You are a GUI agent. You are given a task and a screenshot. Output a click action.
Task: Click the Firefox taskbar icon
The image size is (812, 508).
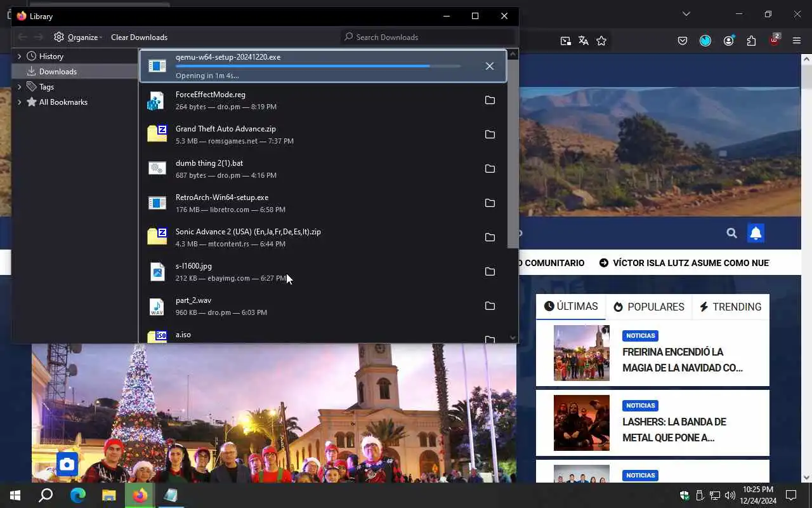point(140,495)
